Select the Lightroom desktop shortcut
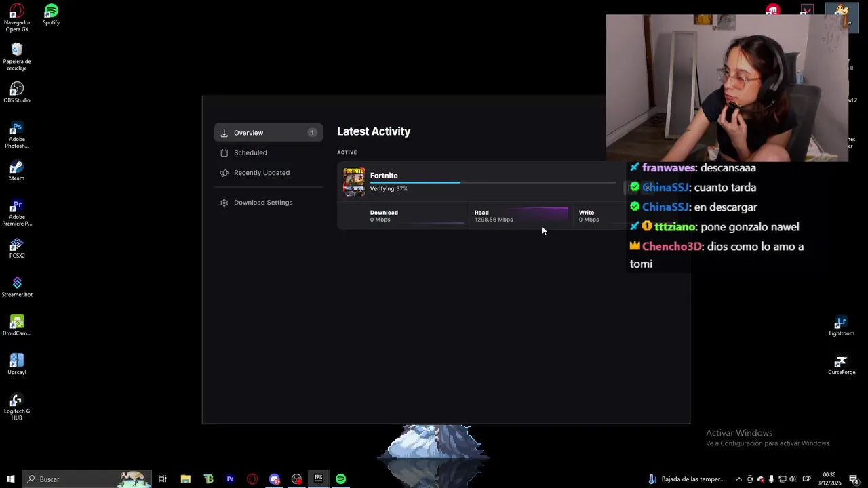 tap(842, 326)
